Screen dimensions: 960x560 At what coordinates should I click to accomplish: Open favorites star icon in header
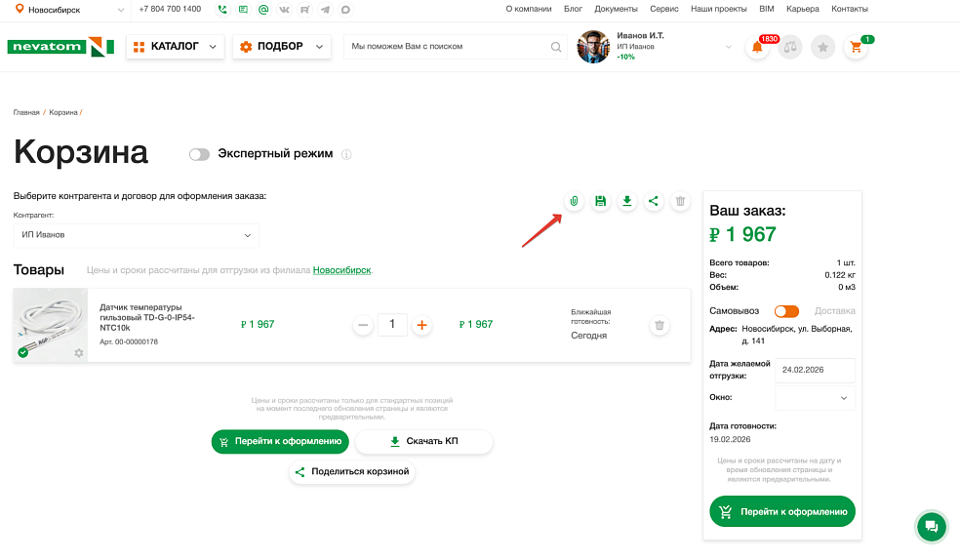(x=823, y=47)
